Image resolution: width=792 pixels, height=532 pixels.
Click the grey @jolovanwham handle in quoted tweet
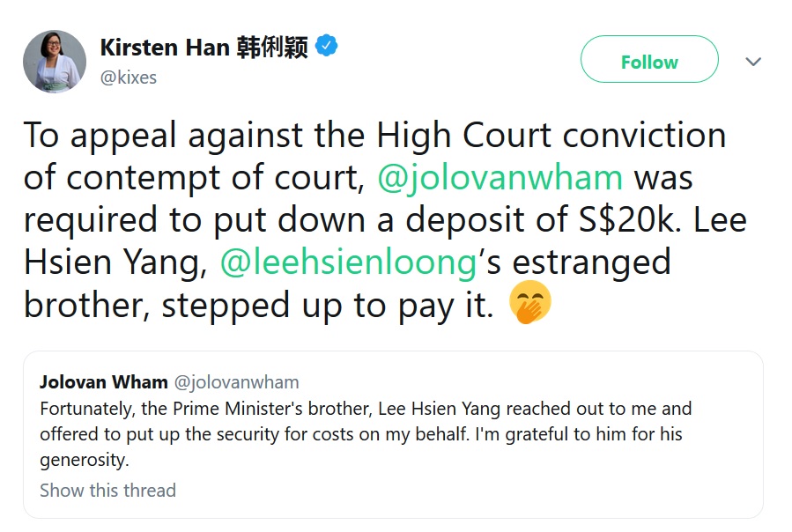[x=238, y=382]
